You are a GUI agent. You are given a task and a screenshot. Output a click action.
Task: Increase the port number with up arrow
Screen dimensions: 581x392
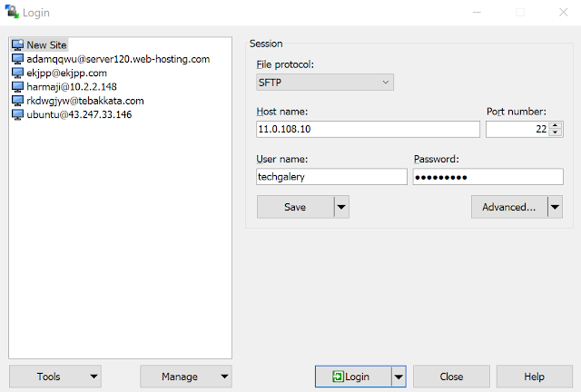pos(555,125)
